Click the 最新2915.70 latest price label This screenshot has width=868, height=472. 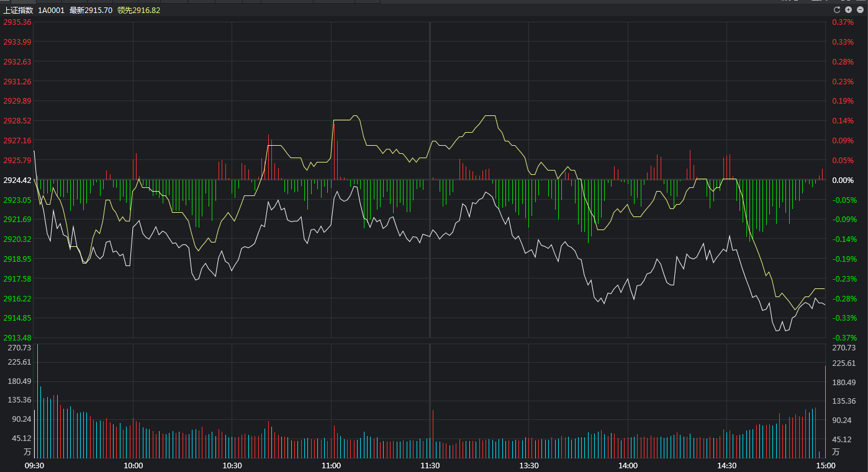[x=91, y=11]
